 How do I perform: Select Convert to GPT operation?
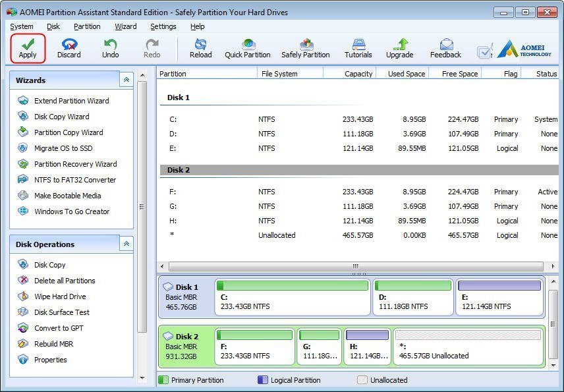coord(59,328)
